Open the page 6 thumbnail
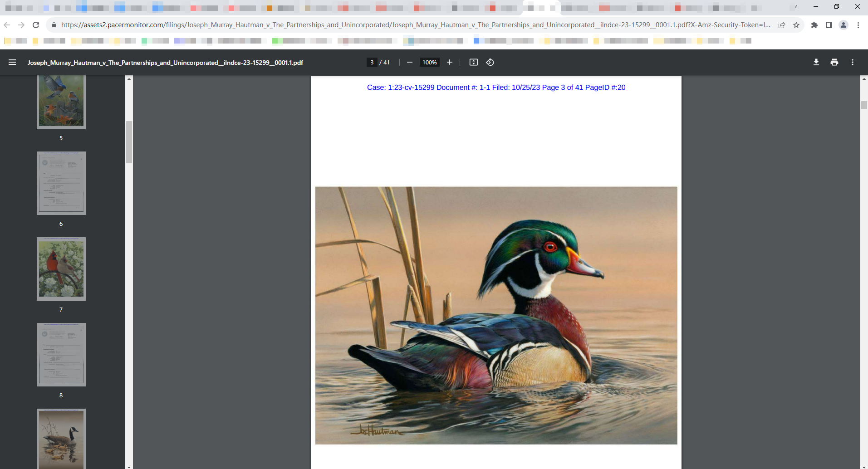This screenshot has height=469, width=868. point(61,183)
